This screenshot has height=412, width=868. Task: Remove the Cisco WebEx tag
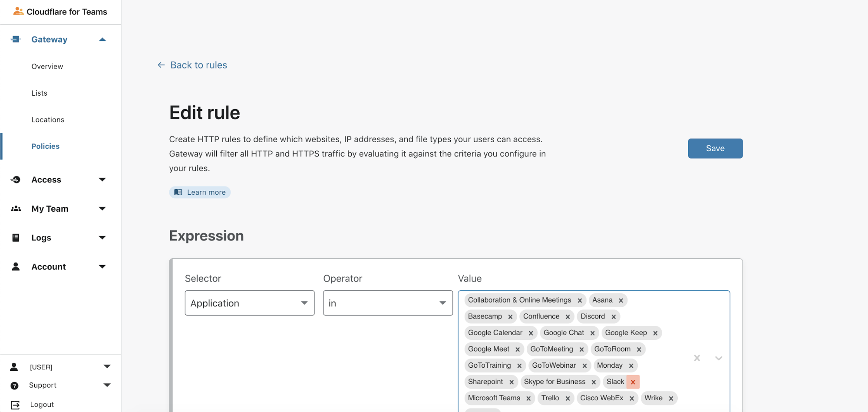pos(632,399)
